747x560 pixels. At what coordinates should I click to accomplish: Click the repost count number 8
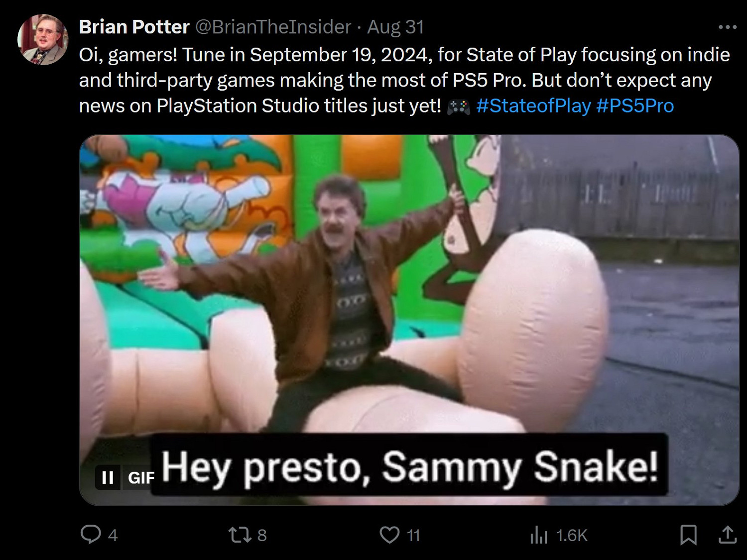coord(262,536)
